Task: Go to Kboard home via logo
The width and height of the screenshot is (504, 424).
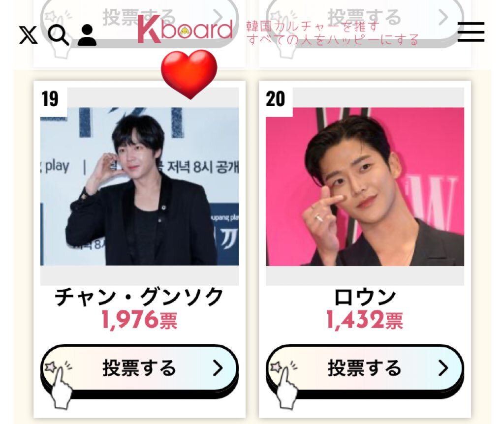Action: click(185, 30)
